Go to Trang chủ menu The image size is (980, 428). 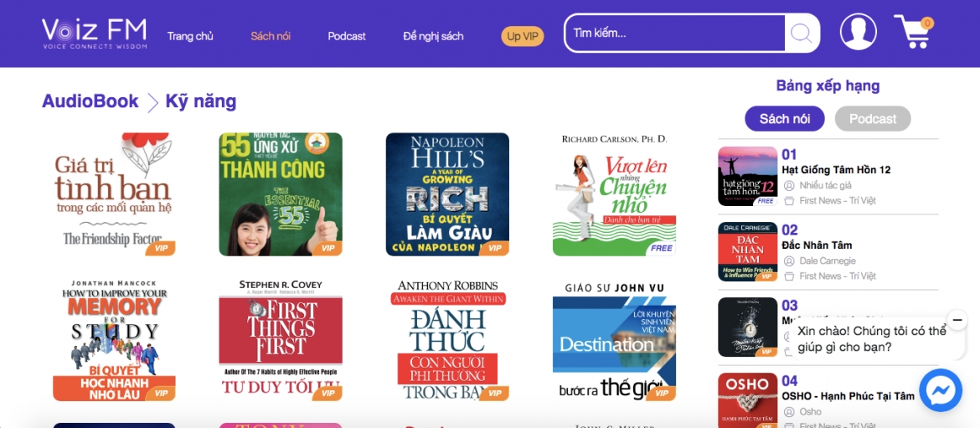point(190,36)
